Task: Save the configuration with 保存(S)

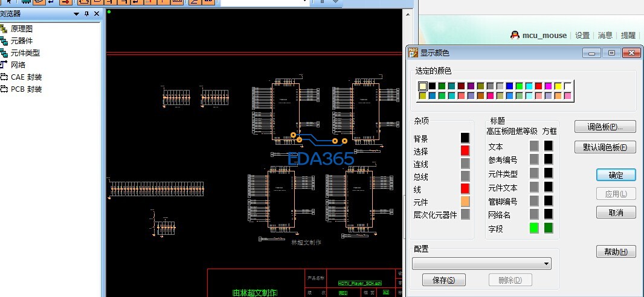Action: pos(443,280)
